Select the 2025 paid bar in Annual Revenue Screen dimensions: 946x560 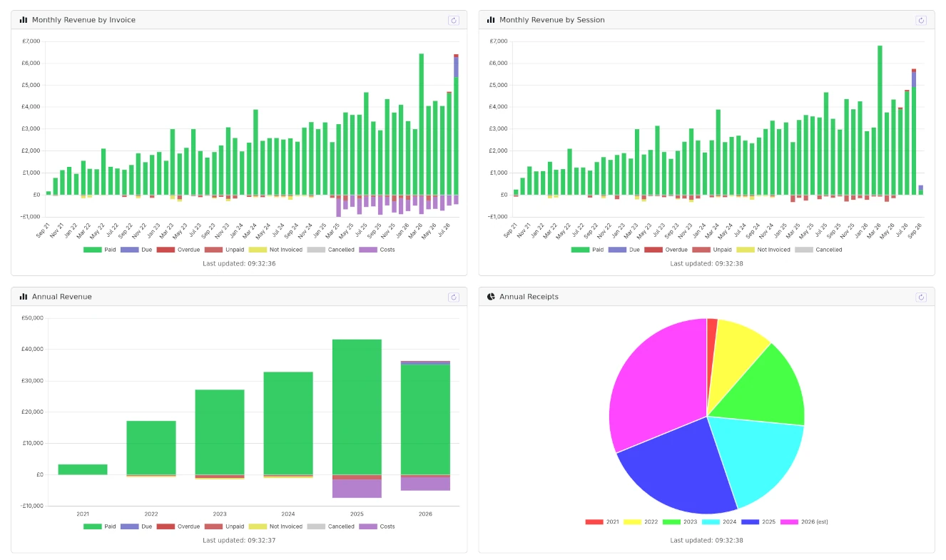pyautogui.click(x=357, y=407)
